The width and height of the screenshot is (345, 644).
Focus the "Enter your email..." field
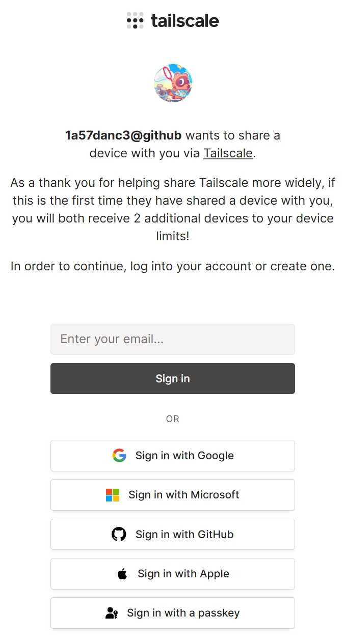[173, 339]
